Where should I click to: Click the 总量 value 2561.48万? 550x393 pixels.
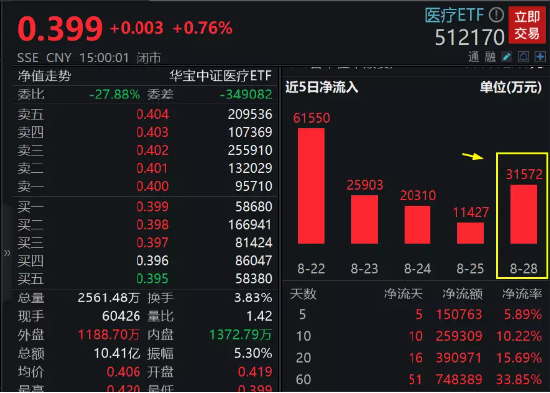click(x=109, y=298)
